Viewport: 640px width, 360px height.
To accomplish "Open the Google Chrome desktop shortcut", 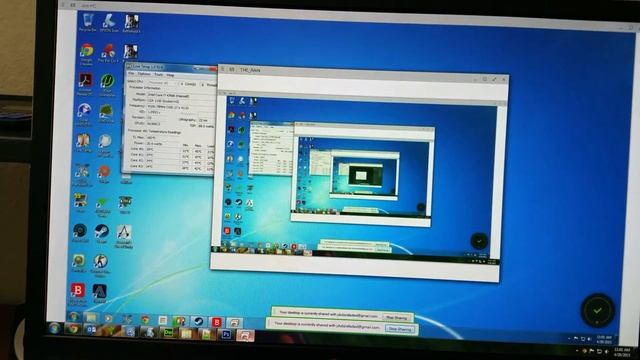I will 87,53.
